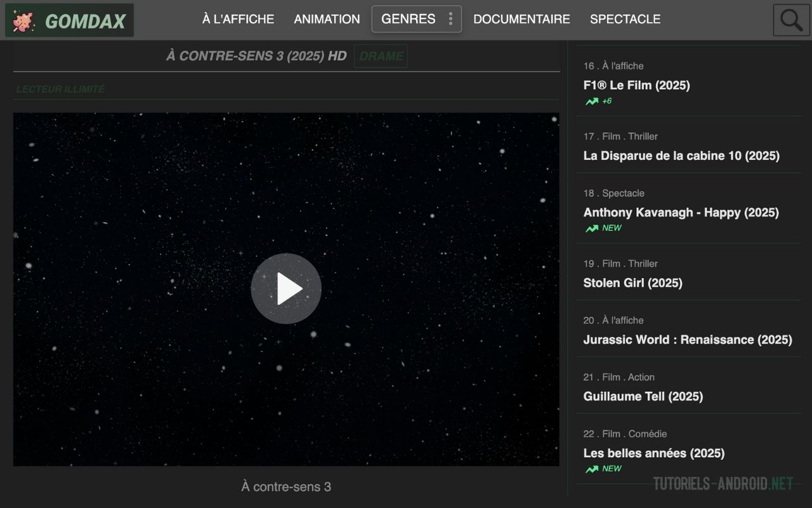Click NEW trend icon under Les belles années
This screenshot has width=812, height=508.
592,469
